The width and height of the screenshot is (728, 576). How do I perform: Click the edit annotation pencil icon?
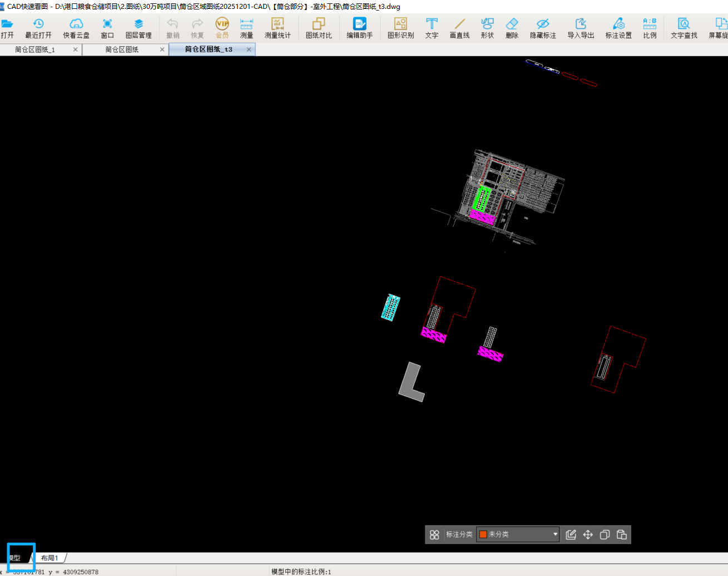click(571, 535)
